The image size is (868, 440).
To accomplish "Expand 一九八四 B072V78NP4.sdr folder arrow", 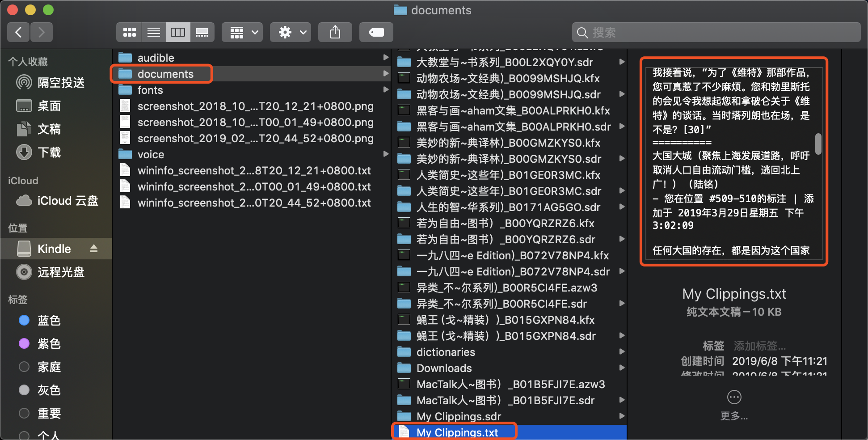I will coord(622,271).
